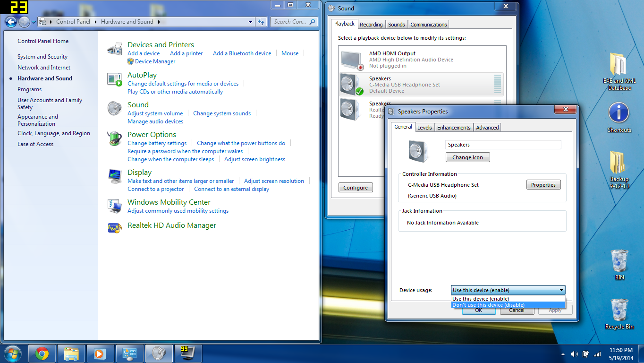Open the Windows Mobility Center icon
This screenshot has height=363, width=644.
click(115, 205)
